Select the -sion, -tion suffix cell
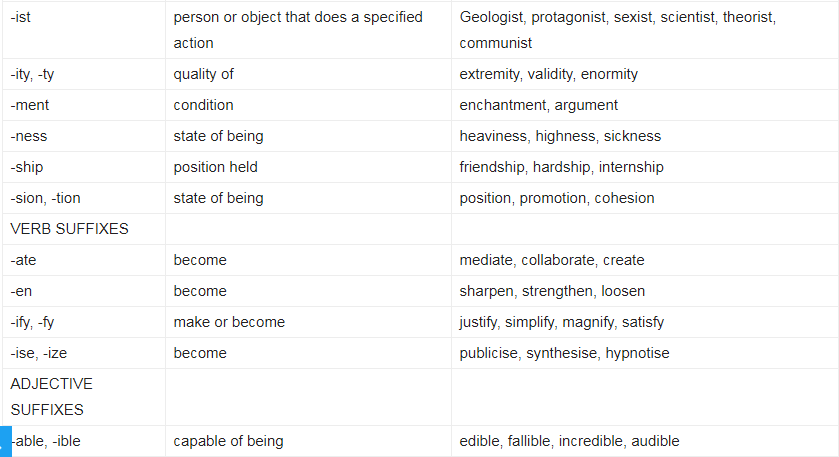839x457 pixels. click(x=84, y=198)
